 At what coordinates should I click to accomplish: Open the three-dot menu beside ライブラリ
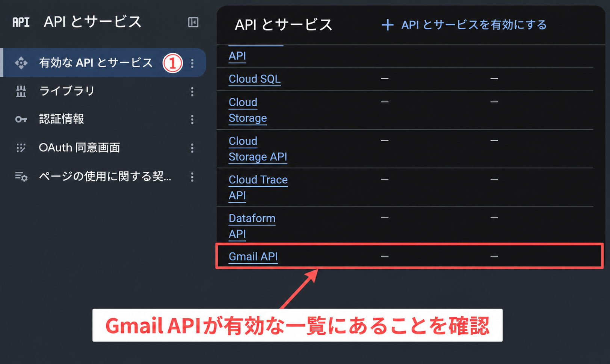[x=192, y=92]
